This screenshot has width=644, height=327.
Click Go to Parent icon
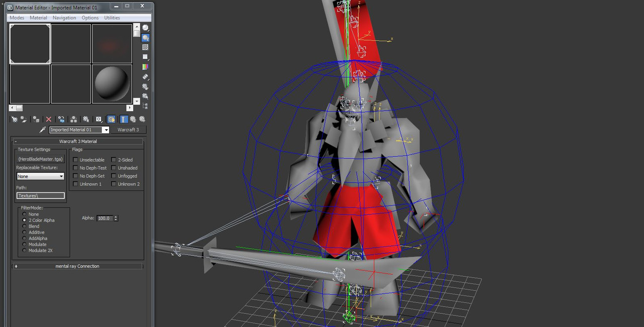pos(133,119)
